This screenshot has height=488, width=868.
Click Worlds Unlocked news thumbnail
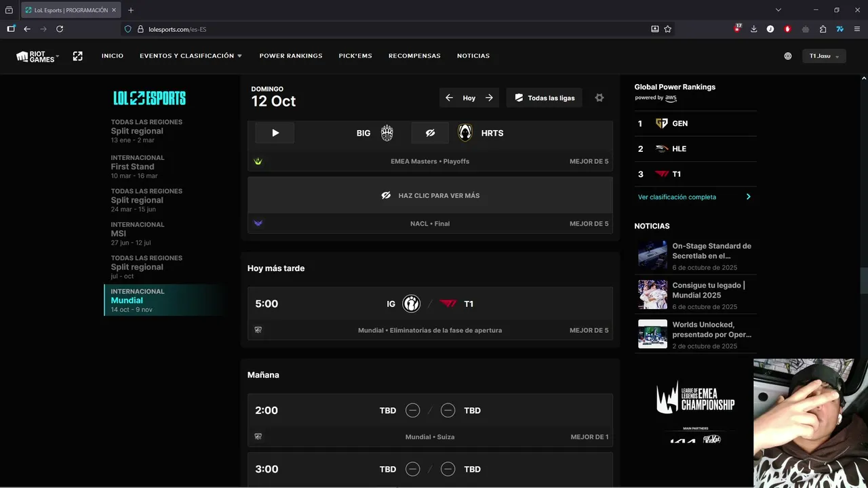tap(652, 334)
